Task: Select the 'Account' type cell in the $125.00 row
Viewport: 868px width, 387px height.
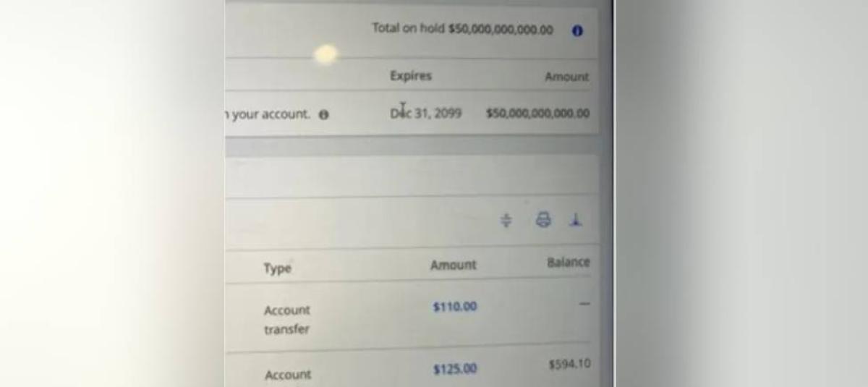Action: [287, 375]
